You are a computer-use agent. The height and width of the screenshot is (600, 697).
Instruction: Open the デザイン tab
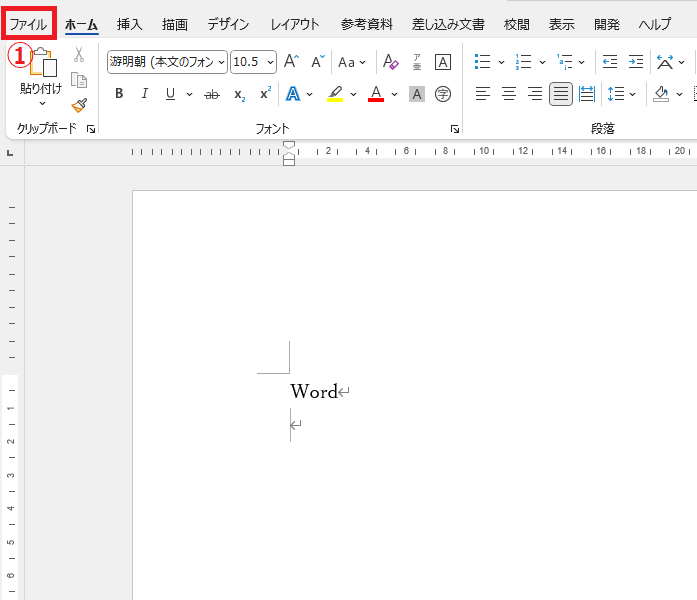(228, 24)
